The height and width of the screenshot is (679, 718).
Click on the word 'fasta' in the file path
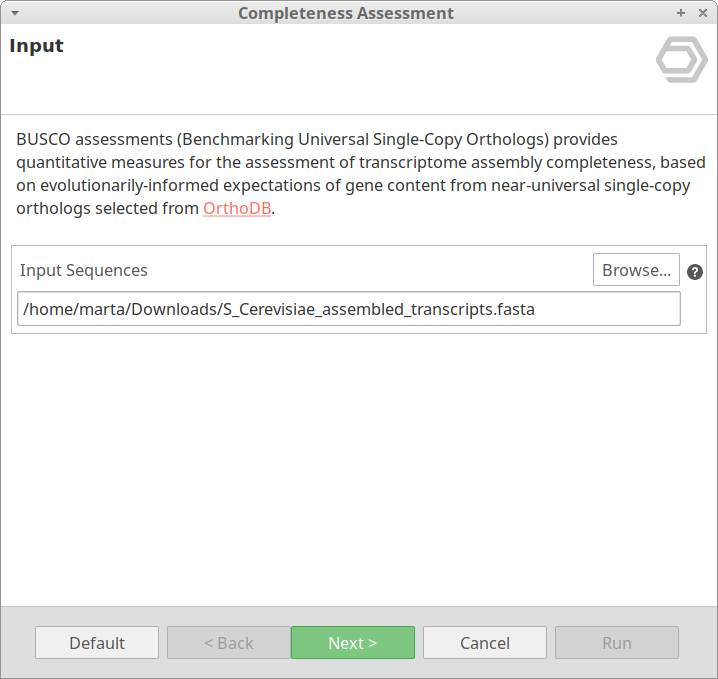pos(514,309)
